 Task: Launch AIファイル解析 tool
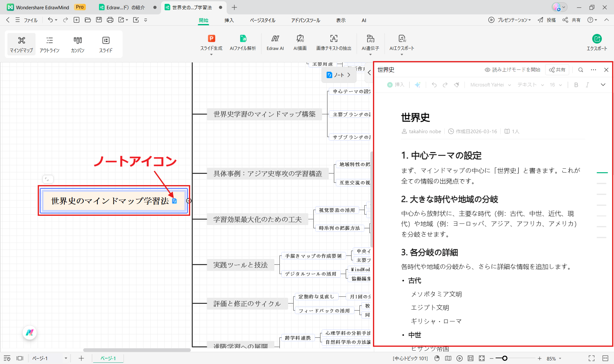point(243,43)
